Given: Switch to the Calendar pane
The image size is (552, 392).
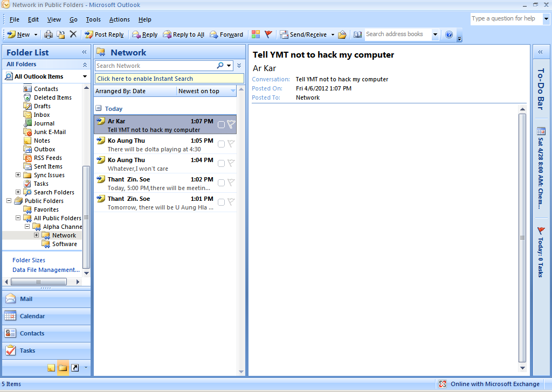Looking at the screenshot, I should [x=46, y=316].
